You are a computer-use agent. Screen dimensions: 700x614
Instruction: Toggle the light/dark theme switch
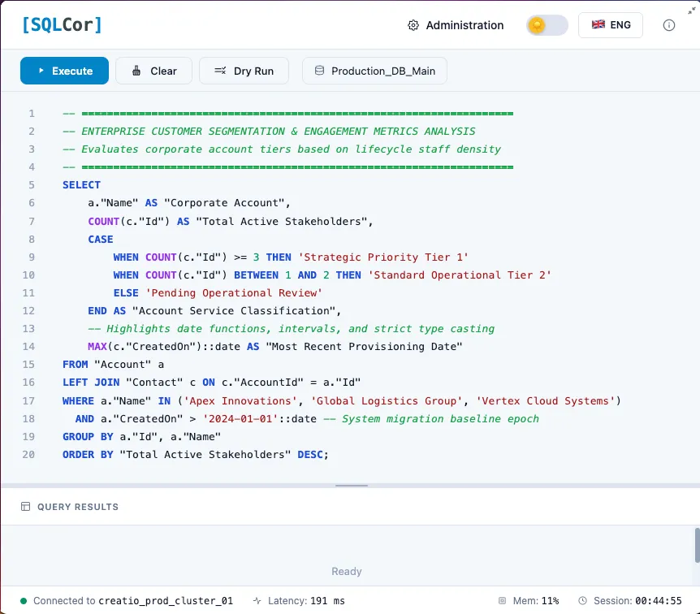547,25
